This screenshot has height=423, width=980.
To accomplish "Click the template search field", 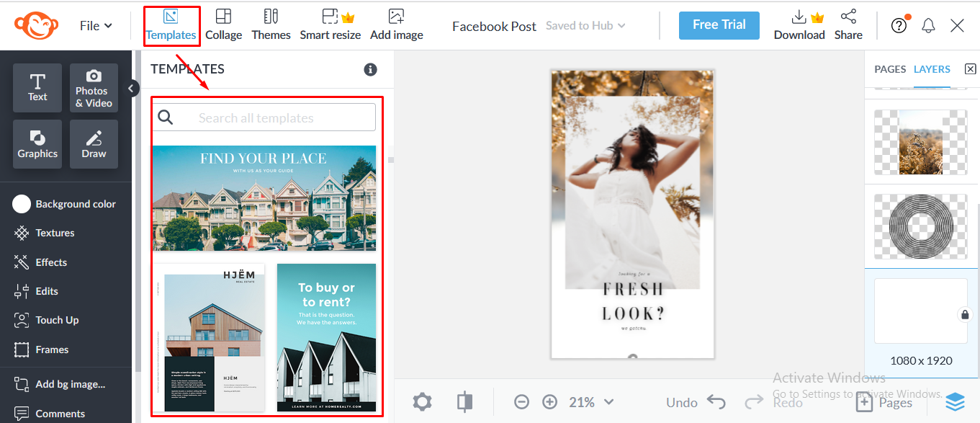I will (264, 117).
